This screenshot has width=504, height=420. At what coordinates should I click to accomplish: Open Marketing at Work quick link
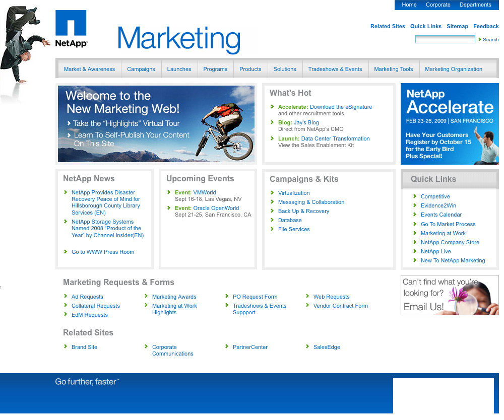tap(443, 234)
